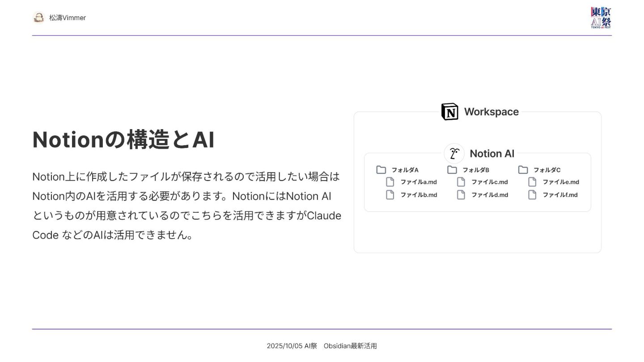Click the file icon for ファイルa.md

tap(390, 182)
